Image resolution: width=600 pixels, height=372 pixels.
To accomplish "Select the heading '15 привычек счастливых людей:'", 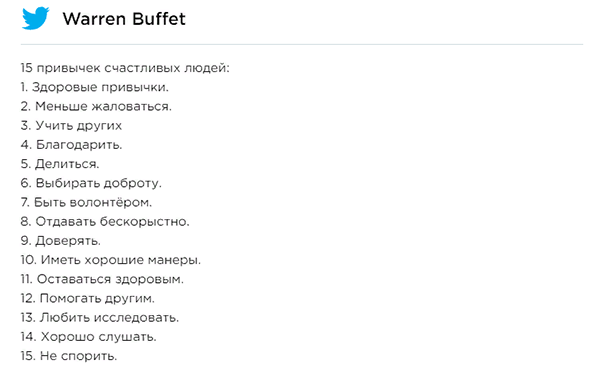I will (125, 68).
